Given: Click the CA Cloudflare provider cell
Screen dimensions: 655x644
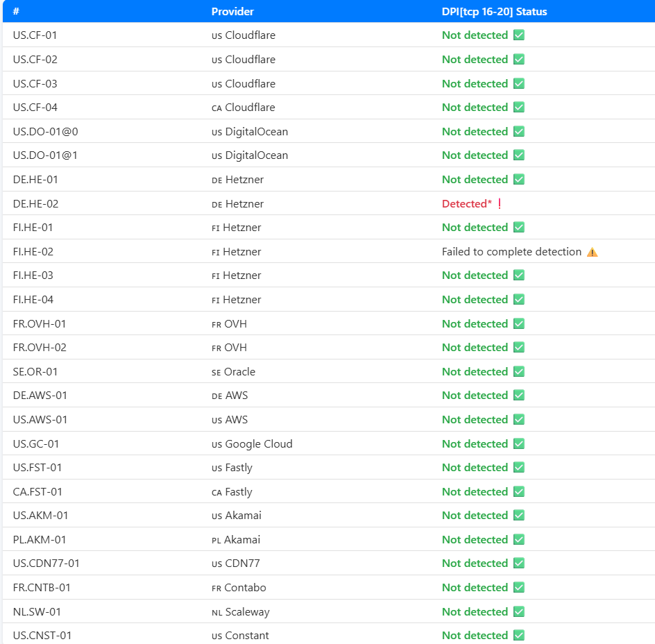Looking at the screenshot, I should 243,108.
